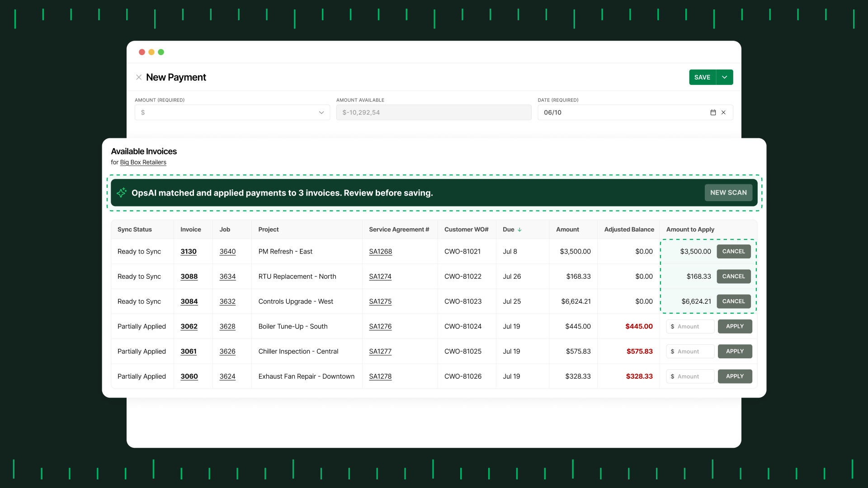Click the Amount Available field
The width and height of the screenshot is (868, 488).
click(434, 113)
